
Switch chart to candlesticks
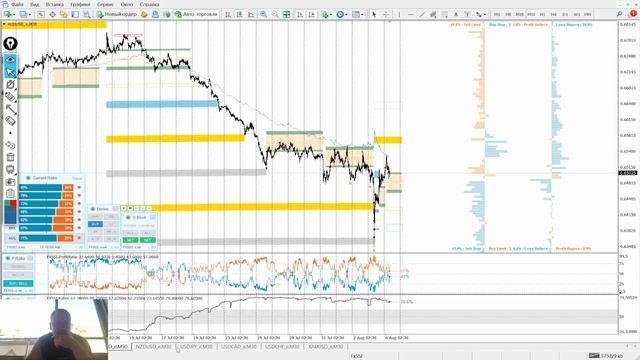pyautogui.click(x=239, y=14)
